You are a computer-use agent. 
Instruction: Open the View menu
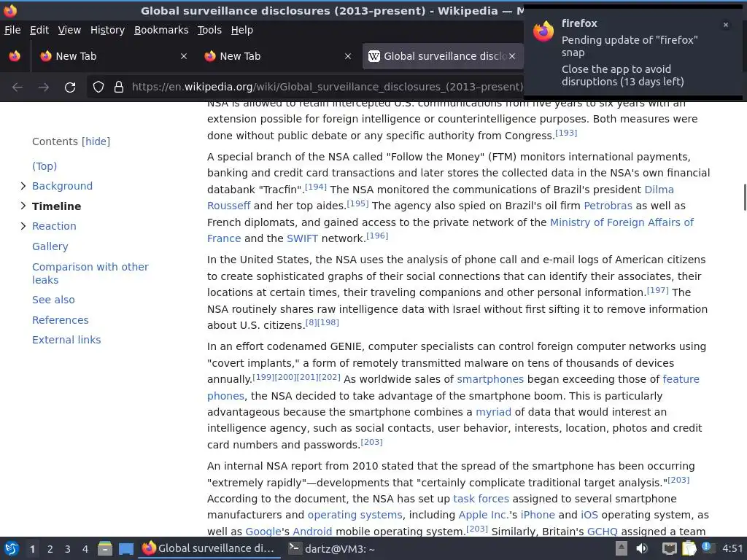pyautogui.click(x=69, y=30)
